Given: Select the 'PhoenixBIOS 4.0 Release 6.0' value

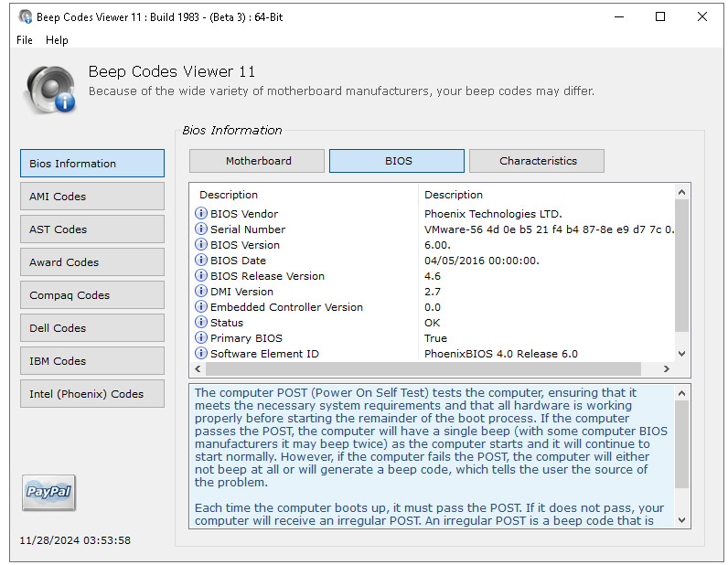Looking at the screenshot, I should click(501, 353).
